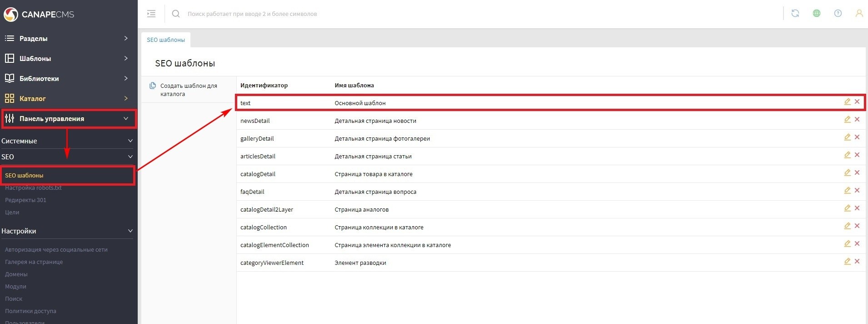
Task: Select the SEO шаблоны tab
Action: (x=166, y=40)
